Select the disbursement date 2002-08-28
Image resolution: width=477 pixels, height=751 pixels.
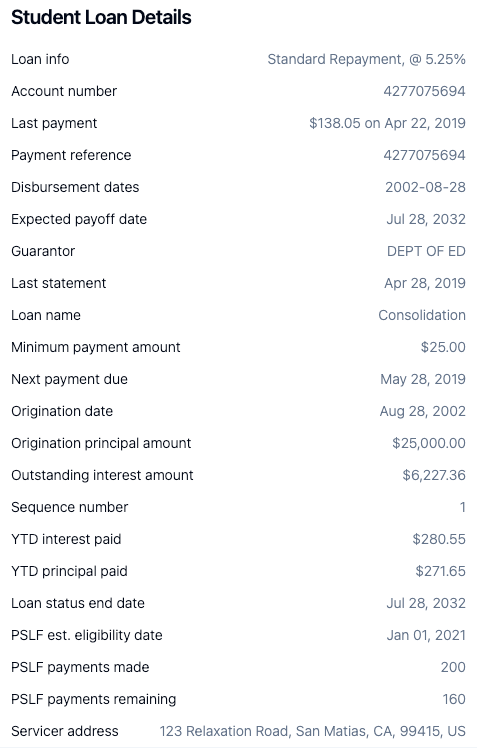425,187
